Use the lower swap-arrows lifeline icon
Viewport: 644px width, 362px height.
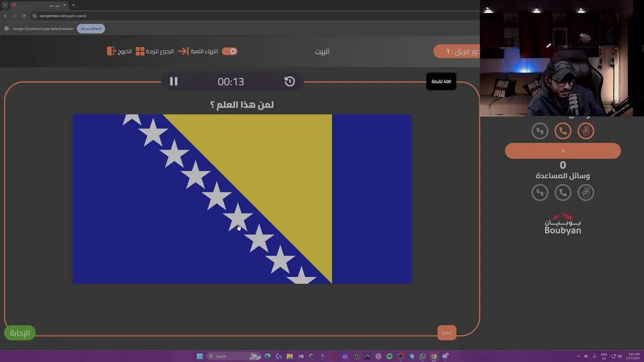540,193
